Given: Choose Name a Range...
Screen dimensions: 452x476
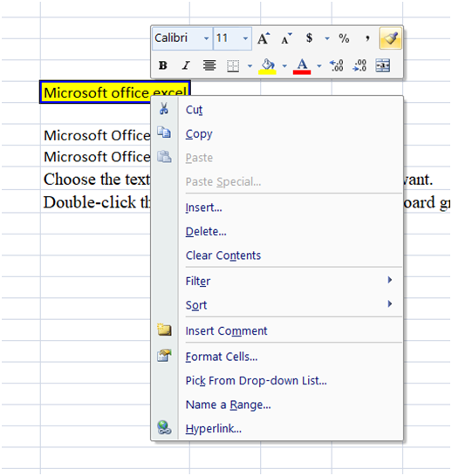Looking at the screenshot, I should pos(277,405).
